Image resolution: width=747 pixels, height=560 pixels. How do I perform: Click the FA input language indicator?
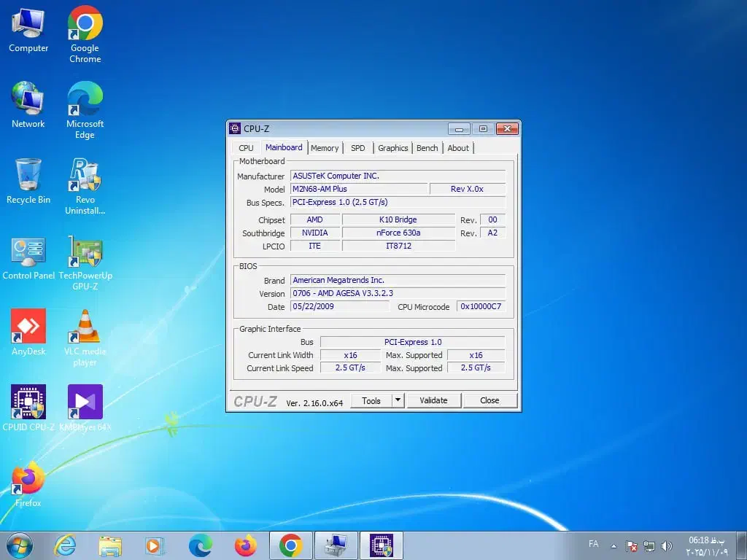pos(594,545)
